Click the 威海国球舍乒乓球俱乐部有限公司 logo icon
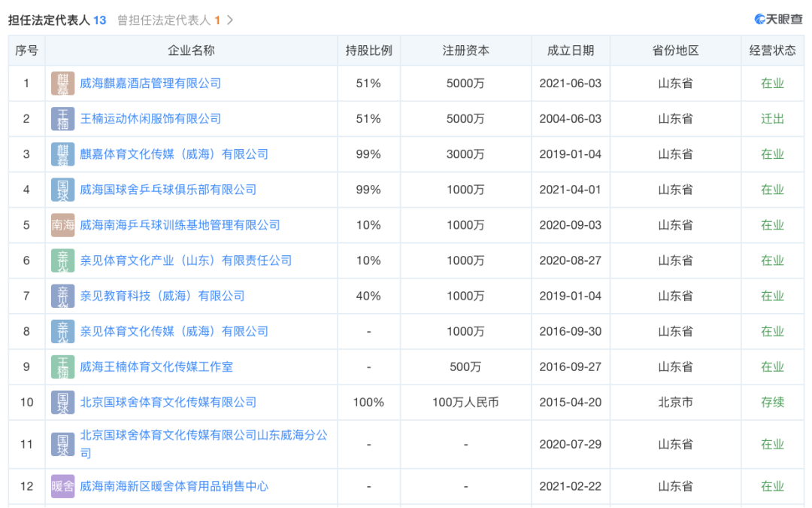Image resolution: width=812 pixels, height=508 pixels. pos(62,190)
